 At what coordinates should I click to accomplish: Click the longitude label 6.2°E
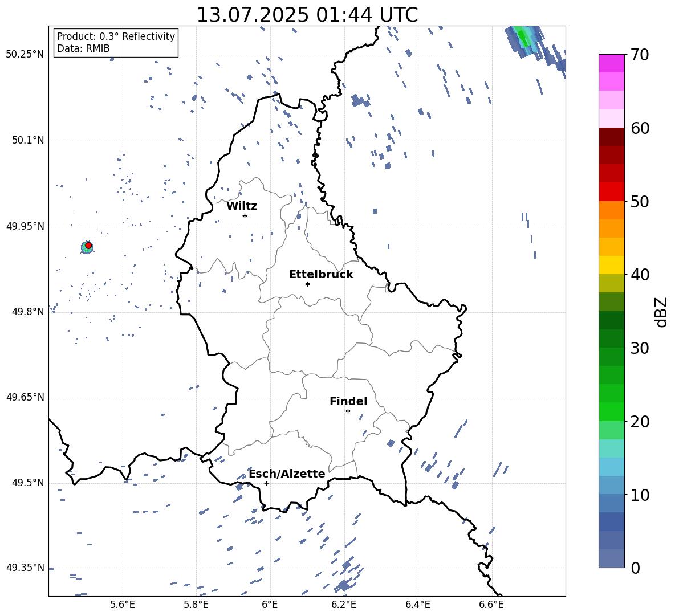(x=344, y=605)
